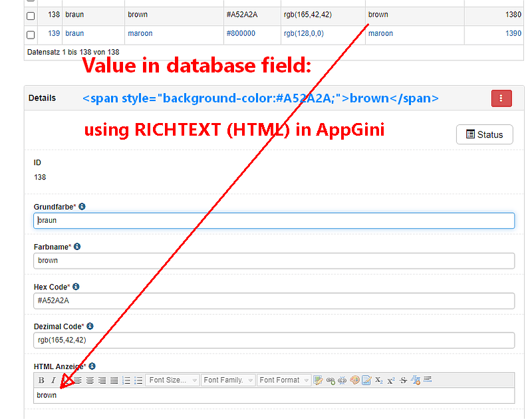Insert a horizontal rule

[x=428, y=379]
